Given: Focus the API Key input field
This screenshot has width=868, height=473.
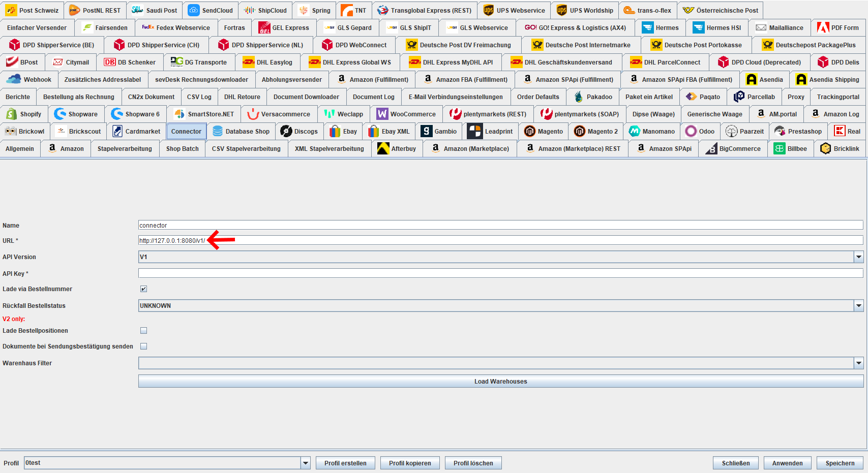Looking at the screenshot, I should [501, 273].
